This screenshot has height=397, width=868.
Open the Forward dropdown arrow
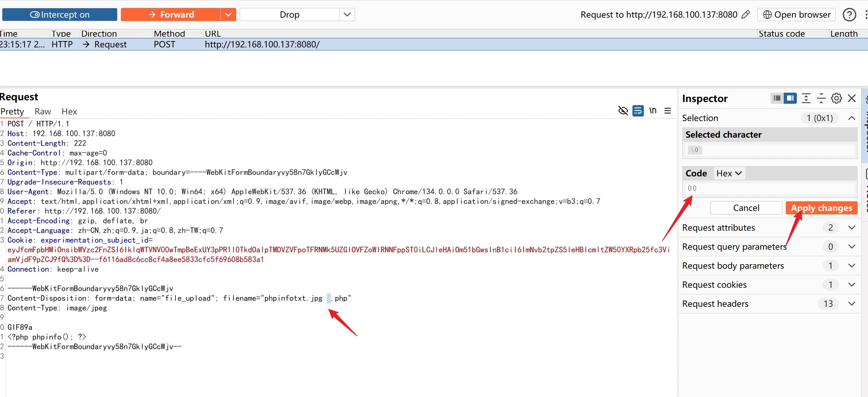228,15
